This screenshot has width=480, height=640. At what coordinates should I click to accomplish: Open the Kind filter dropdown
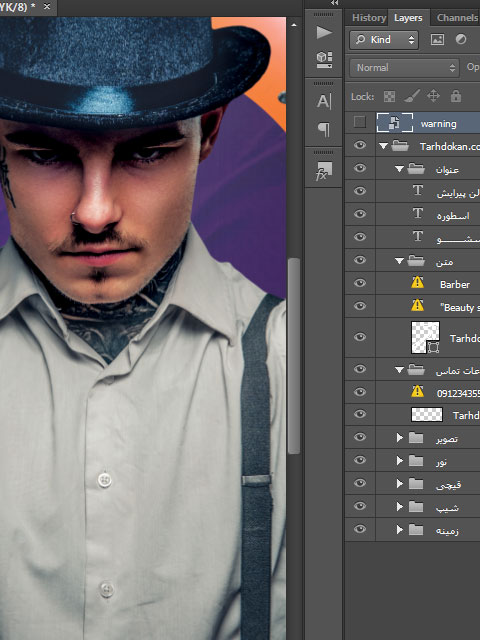click(x=384, y=40)
